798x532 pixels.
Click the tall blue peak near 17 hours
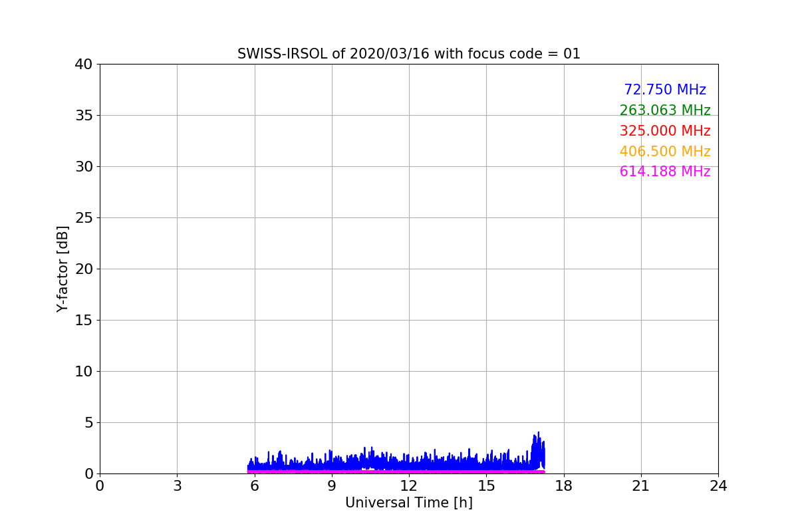pyautogui.click(x=538, y=450)
